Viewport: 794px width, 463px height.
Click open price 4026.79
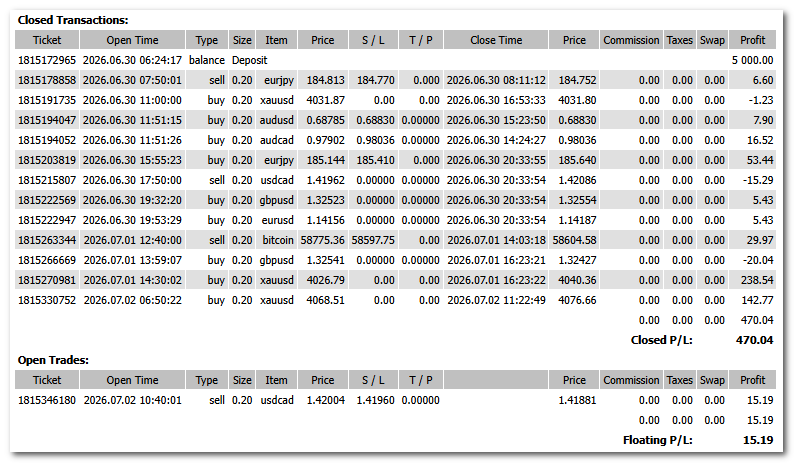[326, 280]
